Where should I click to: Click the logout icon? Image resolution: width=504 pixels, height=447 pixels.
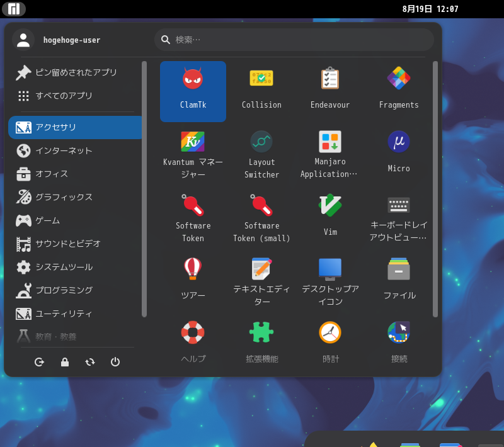coord(39,362)
